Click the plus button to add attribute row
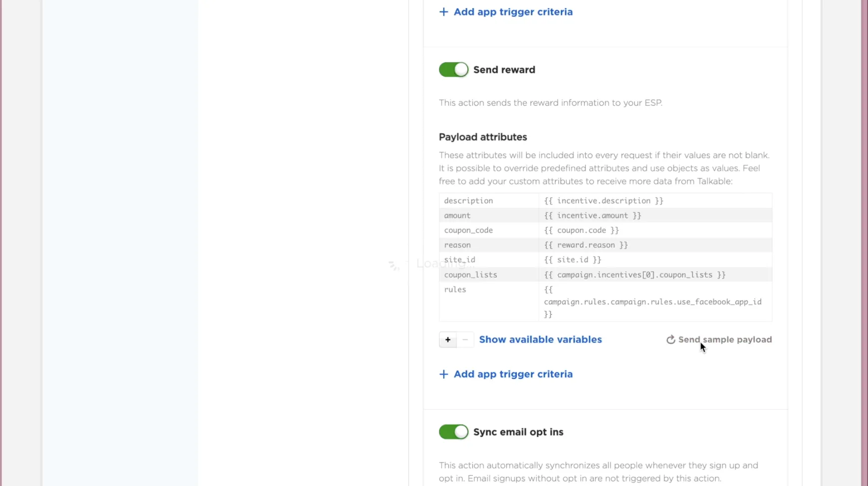Screen dimensions: 868x486 click(x=447, y=339)
